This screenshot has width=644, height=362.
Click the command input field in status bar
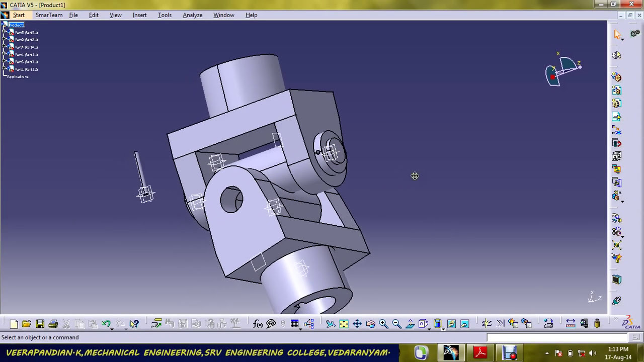(x=558, y=337)
